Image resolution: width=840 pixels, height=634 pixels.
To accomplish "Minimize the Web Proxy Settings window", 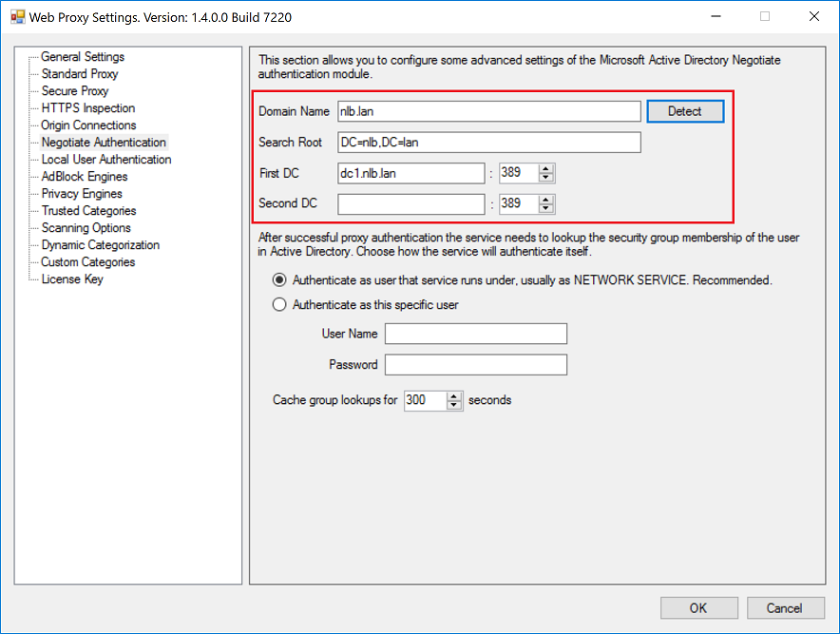I will pyautogui.click(x=716, y=16).
